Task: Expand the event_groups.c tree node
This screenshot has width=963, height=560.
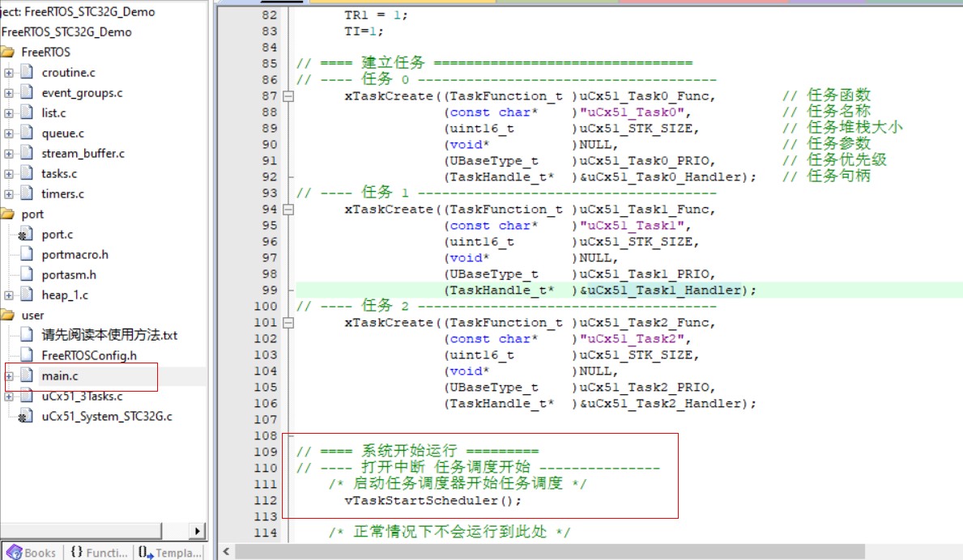Action: 9,93
